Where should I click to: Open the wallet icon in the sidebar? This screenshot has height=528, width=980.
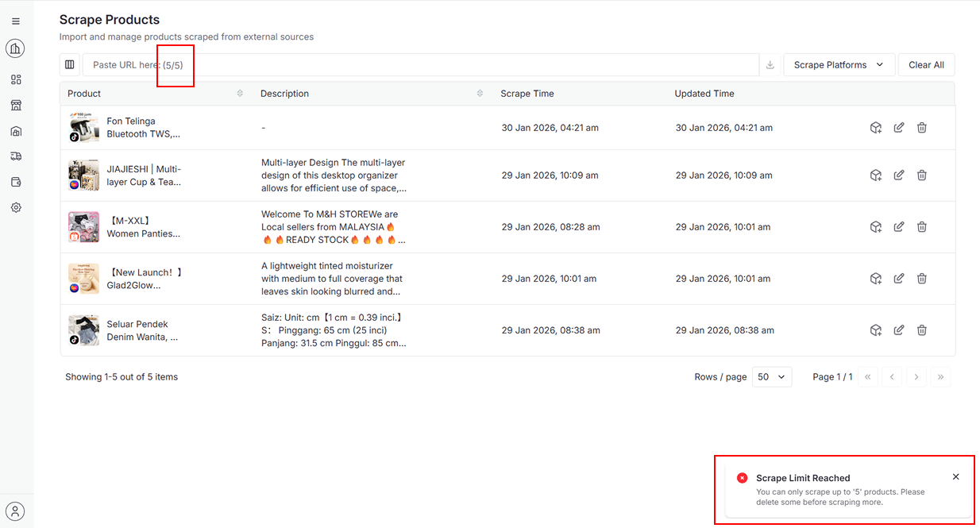16,182
